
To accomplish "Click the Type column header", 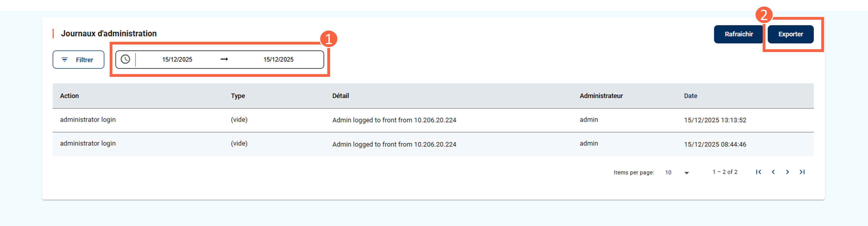I will coord(238,96).
